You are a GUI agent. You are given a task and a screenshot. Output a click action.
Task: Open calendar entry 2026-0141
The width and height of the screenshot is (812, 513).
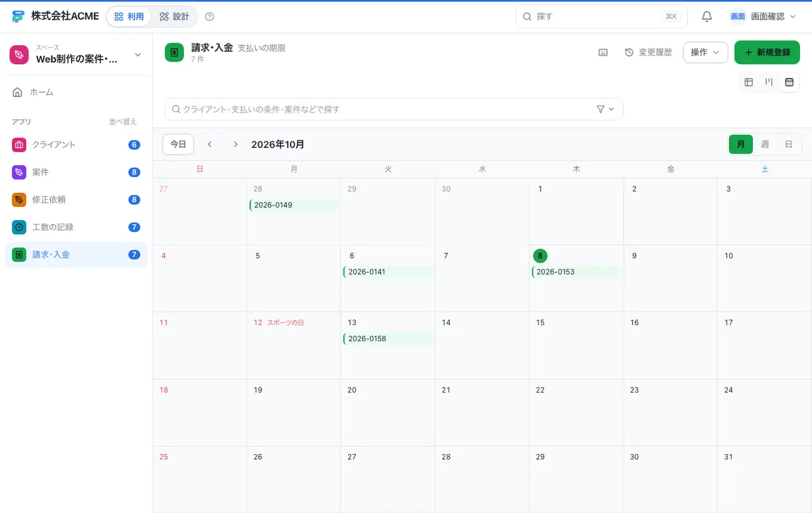[x=388, y=271]
